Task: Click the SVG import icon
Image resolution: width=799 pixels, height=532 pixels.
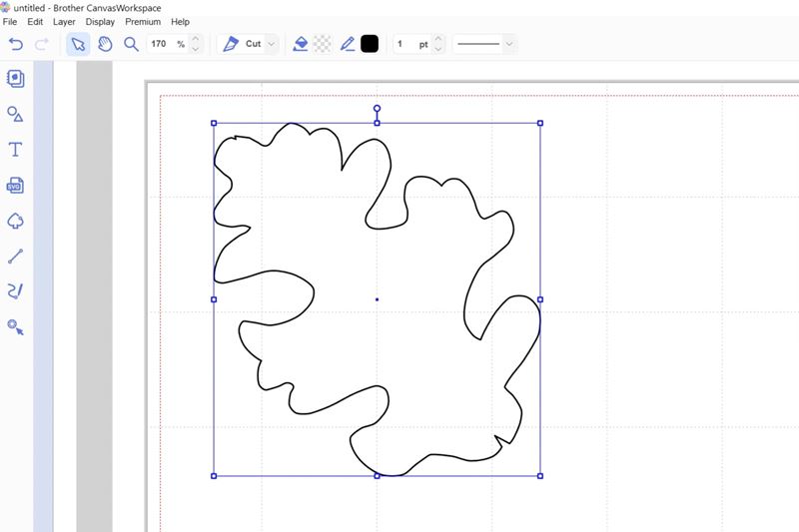Action: point(15,186)
